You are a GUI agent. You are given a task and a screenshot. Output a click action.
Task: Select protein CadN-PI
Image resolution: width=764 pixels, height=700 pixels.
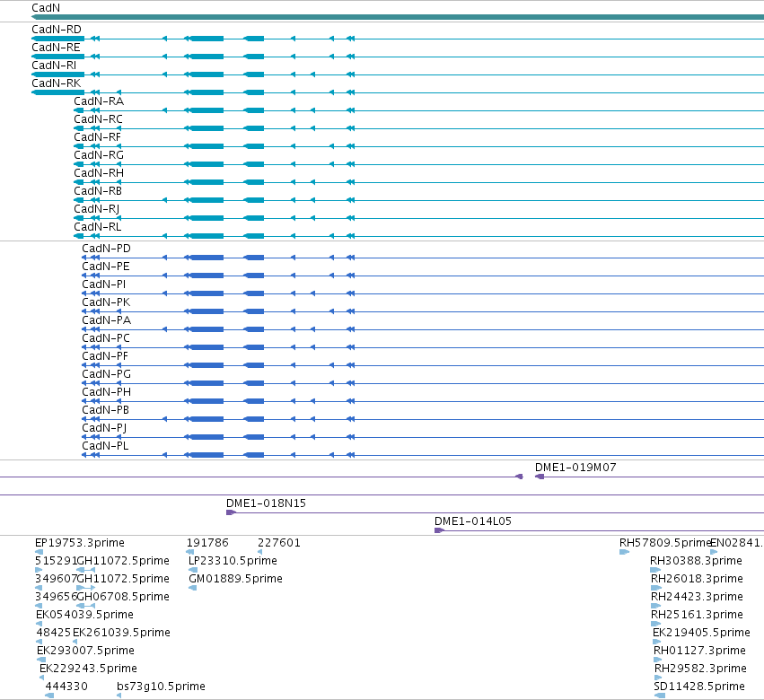click(x=104, y=285)
